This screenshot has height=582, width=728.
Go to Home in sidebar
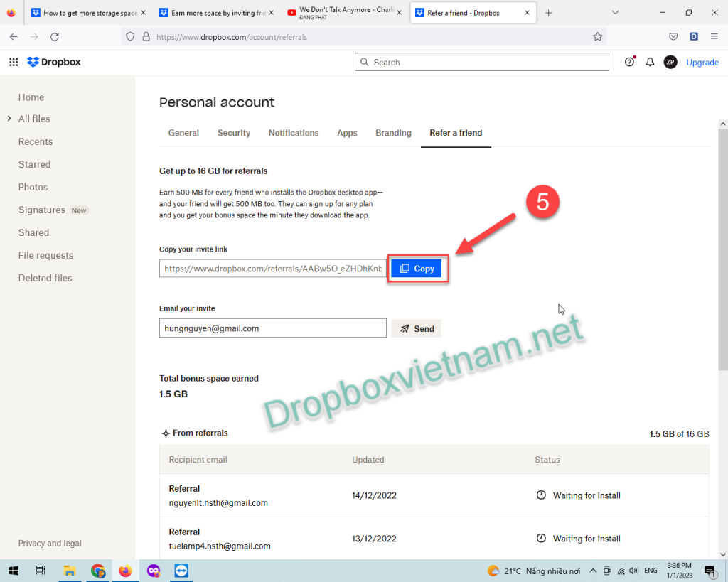(x=31, y=97)
